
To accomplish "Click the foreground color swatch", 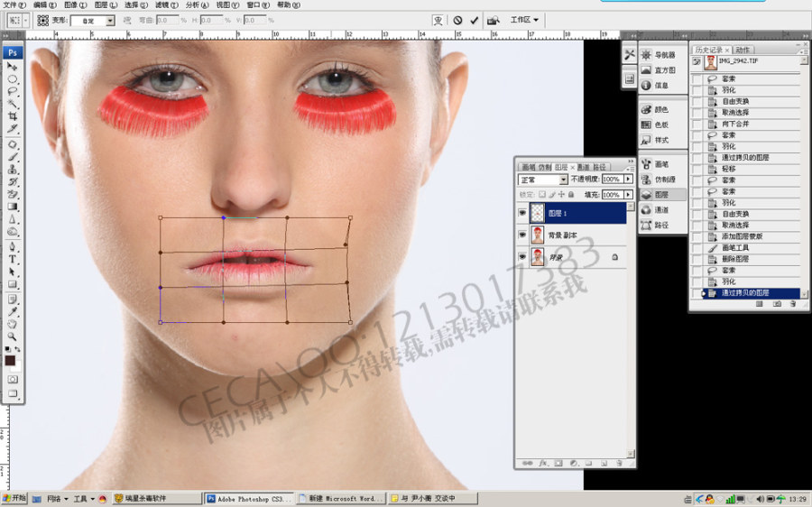I will pos(9,361).
